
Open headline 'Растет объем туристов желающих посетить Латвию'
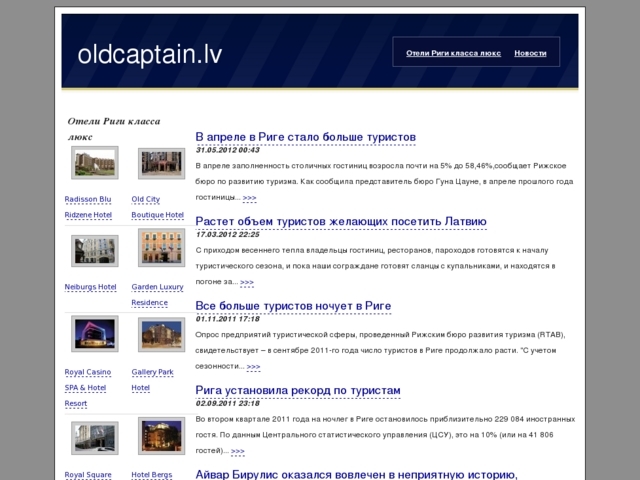click(326, 221)
